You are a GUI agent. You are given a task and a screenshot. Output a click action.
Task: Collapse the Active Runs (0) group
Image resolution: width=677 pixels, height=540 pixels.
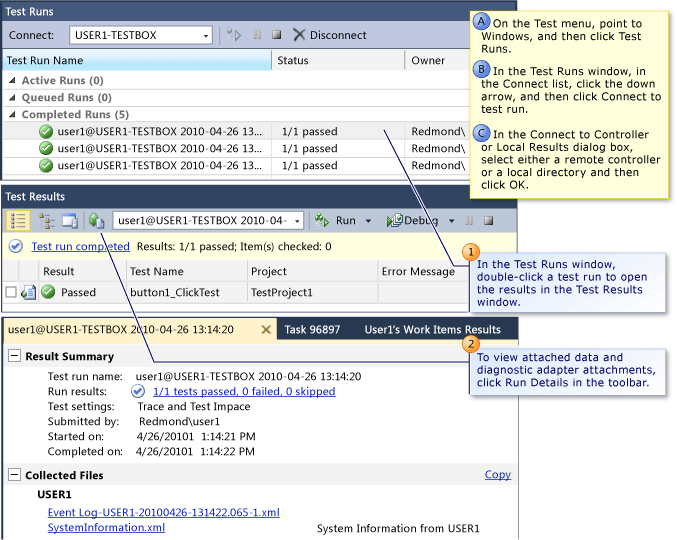coord(13,80)
